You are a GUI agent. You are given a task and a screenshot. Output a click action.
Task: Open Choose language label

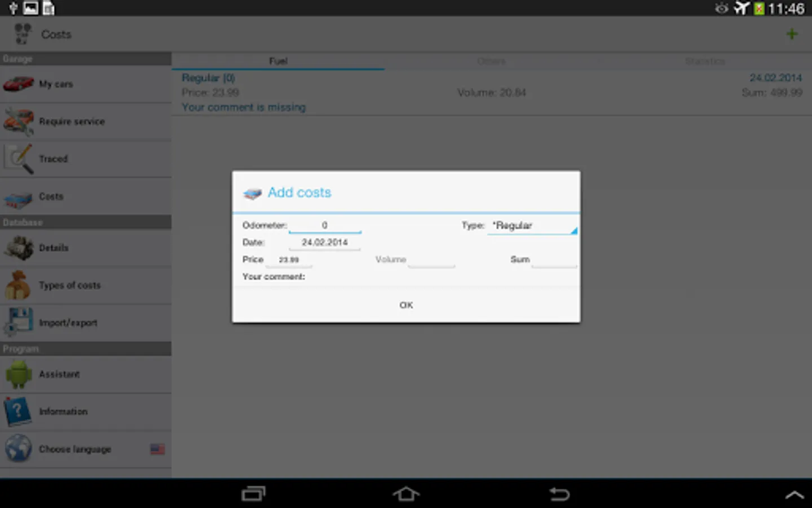(75, 449)
